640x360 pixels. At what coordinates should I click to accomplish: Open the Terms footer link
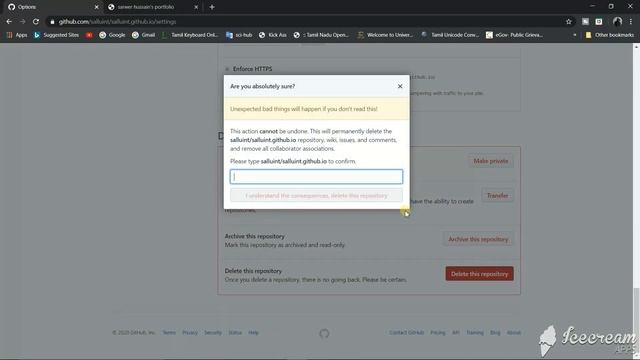(x=169, y=333)
